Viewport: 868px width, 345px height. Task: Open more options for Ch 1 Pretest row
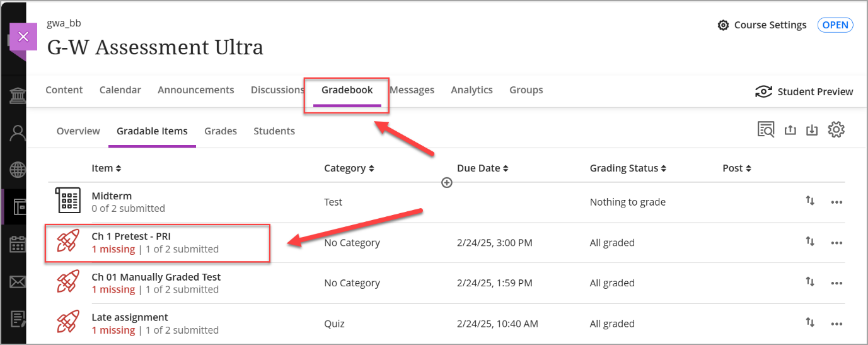coord(836,243)
